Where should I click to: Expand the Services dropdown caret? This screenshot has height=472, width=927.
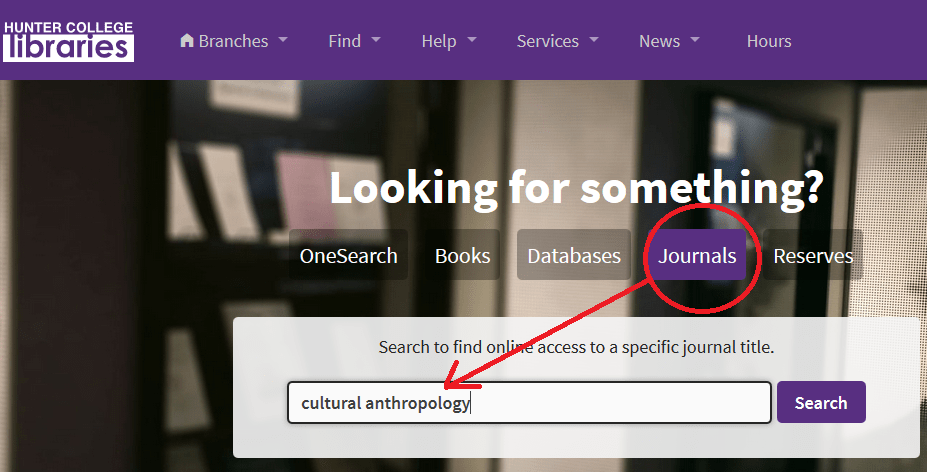[594, 40]
